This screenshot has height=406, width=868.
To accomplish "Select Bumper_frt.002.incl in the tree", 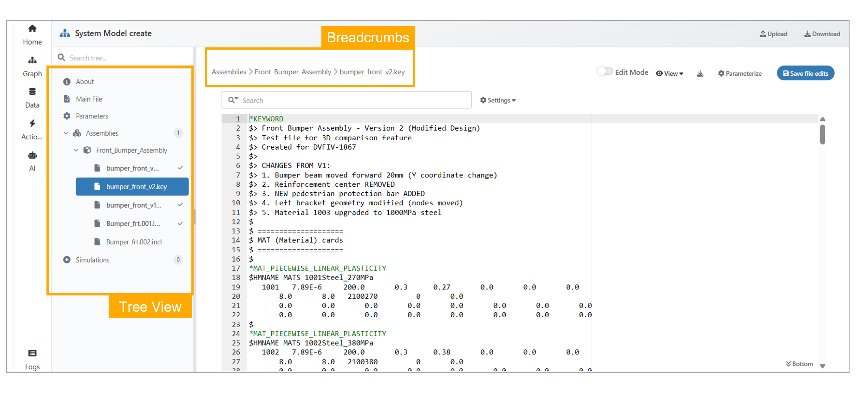I will click(134, 242).
